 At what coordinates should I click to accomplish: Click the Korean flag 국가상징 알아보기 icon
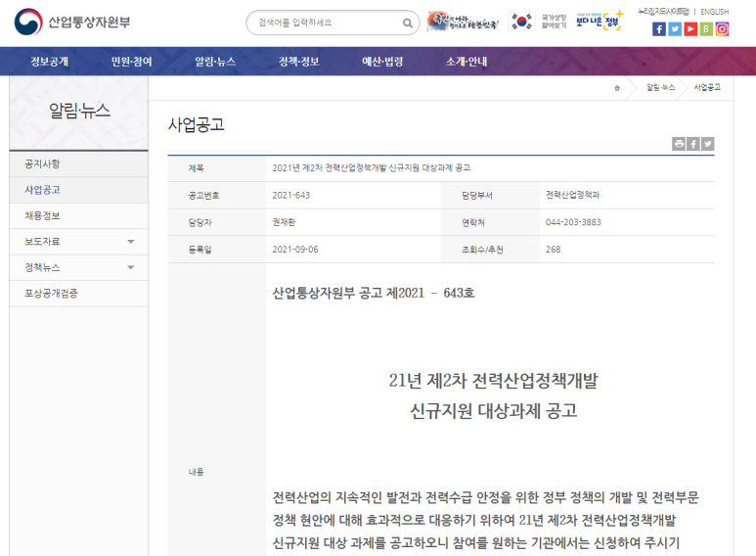(x=538, y=22)
